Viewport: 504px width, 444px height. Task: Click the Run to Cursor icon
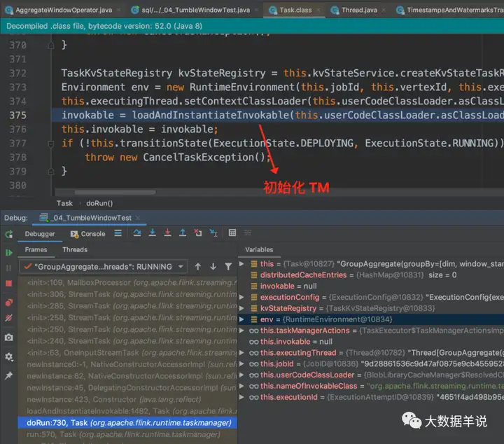coord(213,233)
